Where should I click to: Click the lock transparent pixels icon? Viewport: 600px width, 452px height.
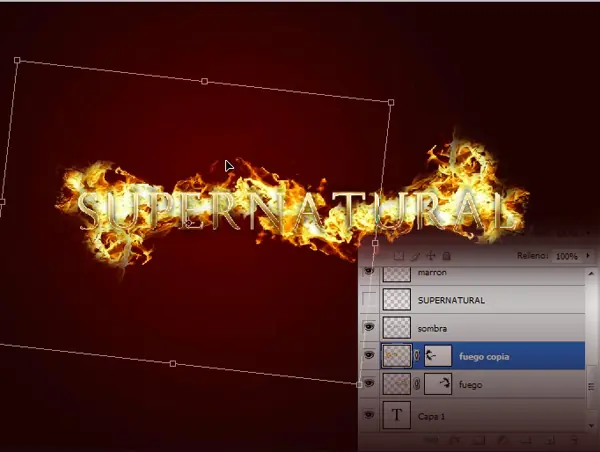tap(399, 256)
